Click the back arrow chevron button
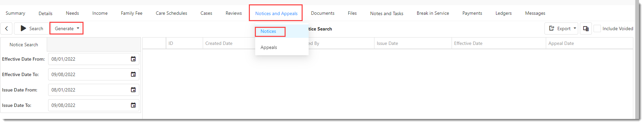Viewport: 644px width, 124px height. coord(7,28)
